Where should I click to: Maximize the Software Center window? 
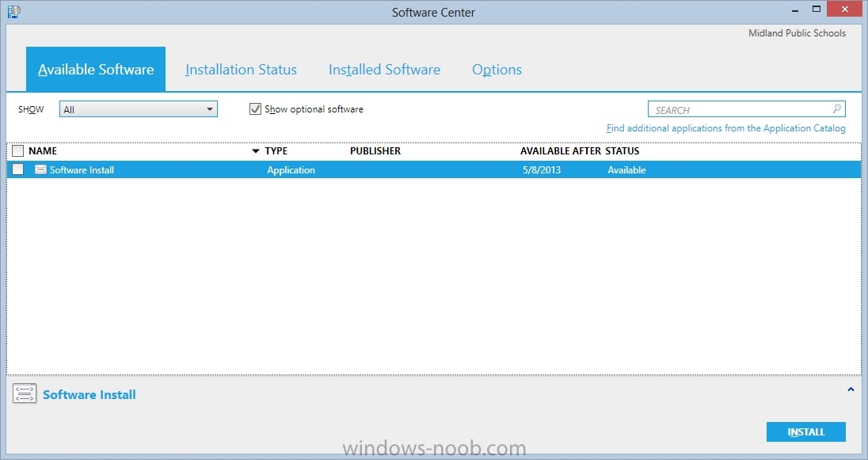[817, 9]
